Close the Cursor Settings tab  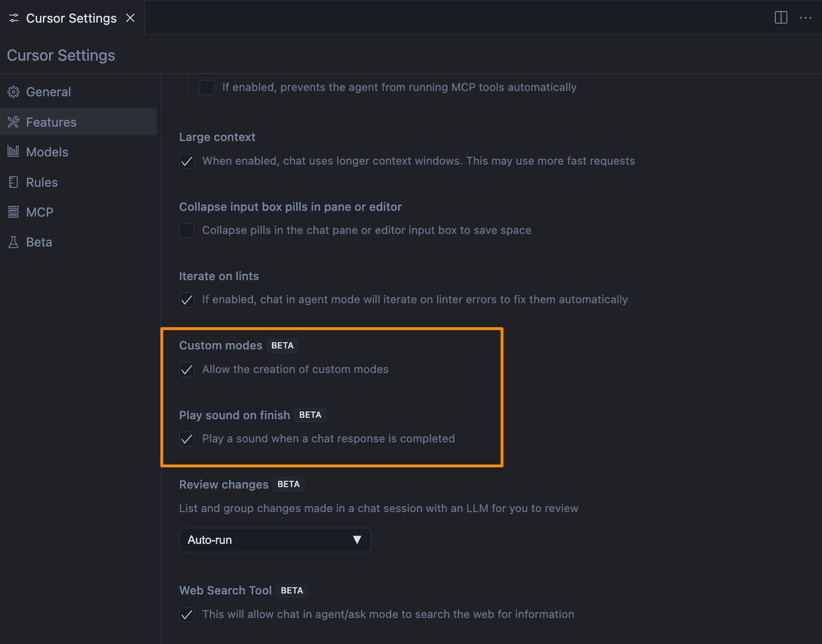coord(130,18)
